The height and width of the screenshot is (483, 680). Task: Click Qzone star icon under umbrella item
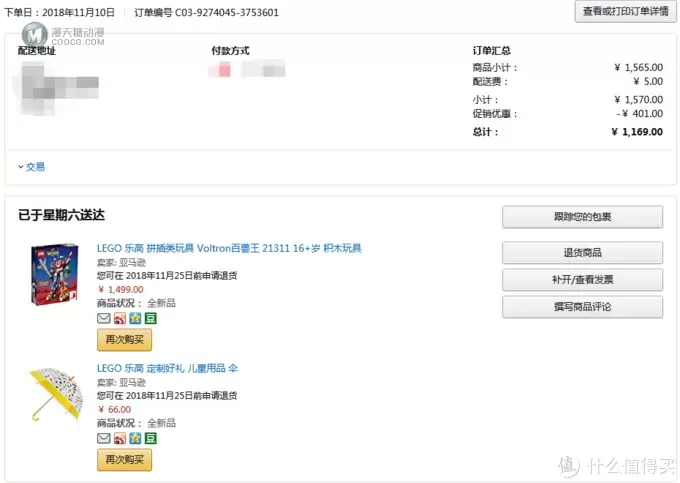(135, 438)
